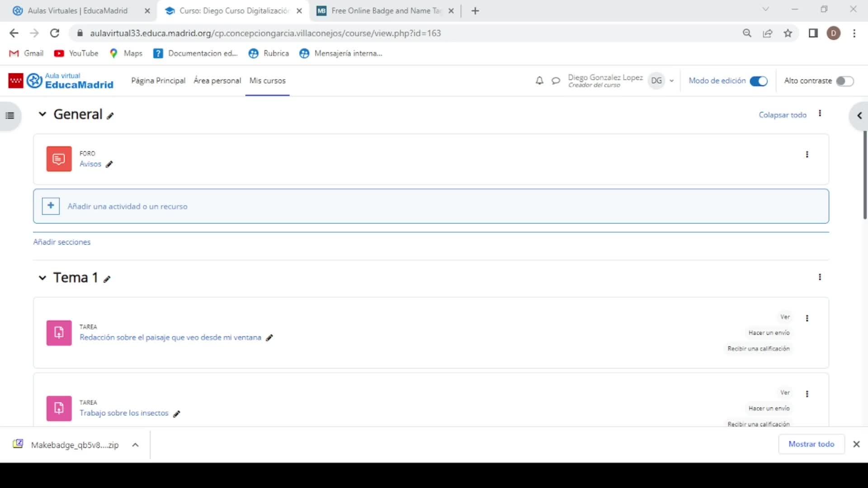The width and height of the screenshot is (868, 488).
Task: Click Añadir una actividad o un recurso
Action: click(127, 206)
